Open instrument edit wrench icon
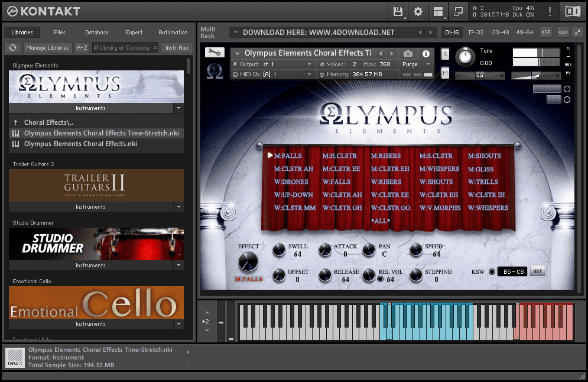This screenshot has height=382, width=588. (215, 53)
